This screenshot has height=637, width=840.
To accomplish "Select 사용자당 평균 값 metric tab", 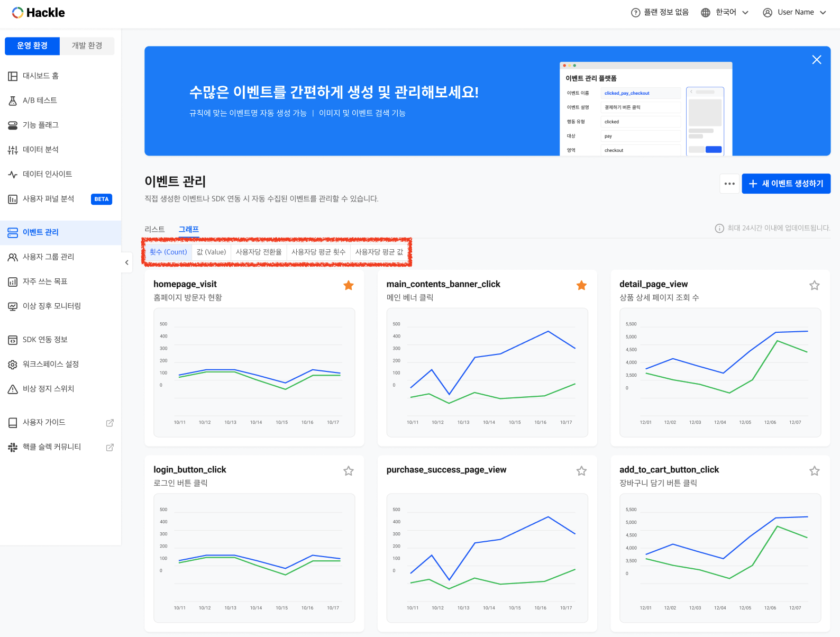I will 379,252.
